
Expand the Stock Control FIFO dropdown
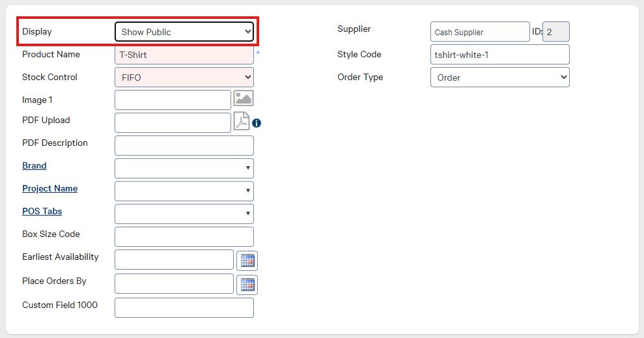[184, 77]
